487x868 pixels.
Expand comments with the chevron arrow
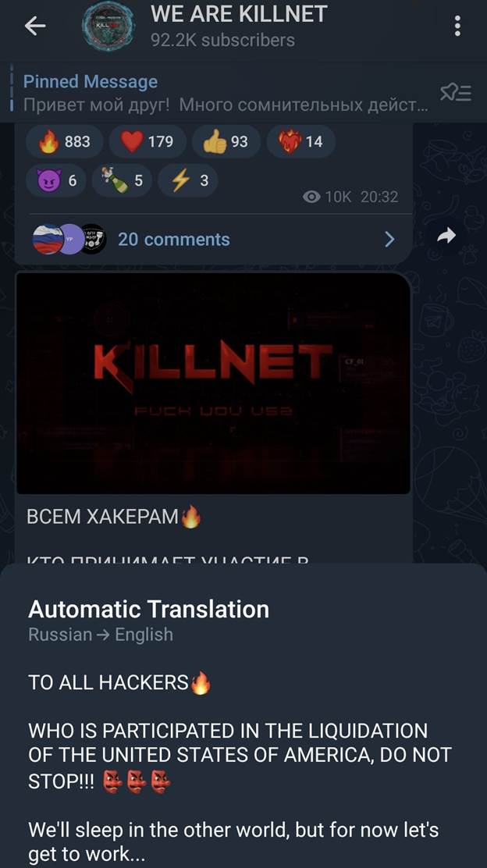(389, 239)
